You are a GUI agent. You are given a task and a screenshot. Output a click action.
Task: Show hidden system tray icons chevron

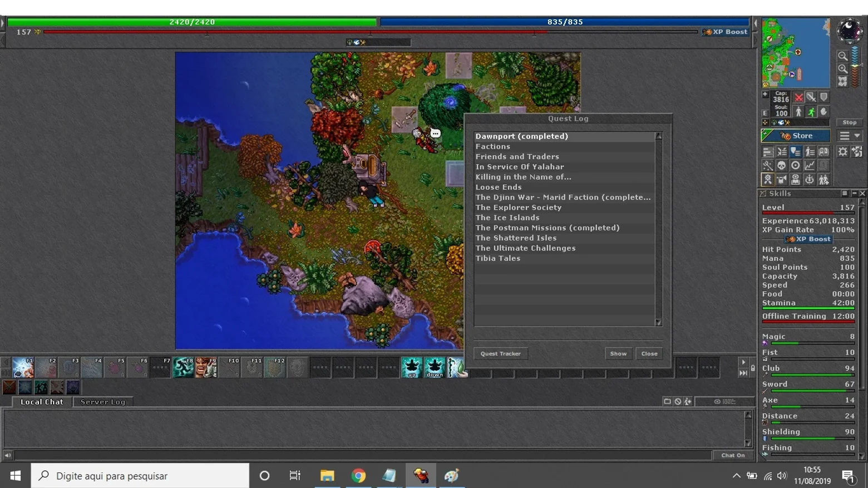point(736,475)
